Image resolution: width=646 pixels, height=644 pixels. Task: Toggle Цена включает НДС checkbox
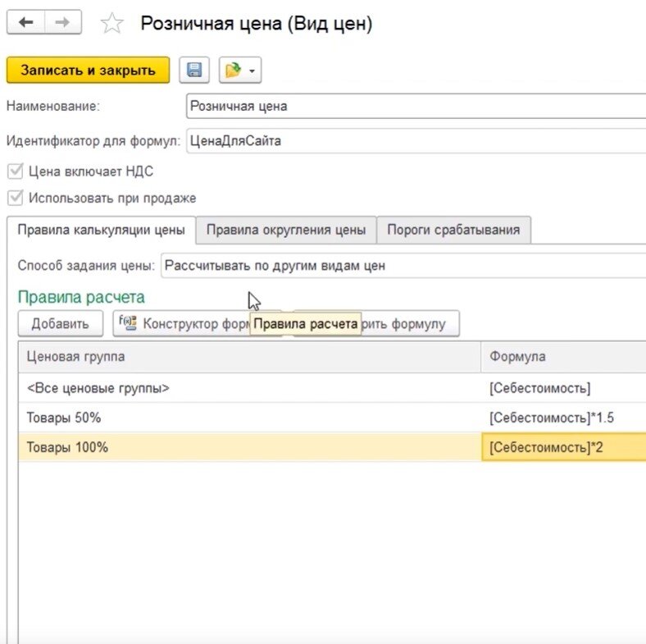(16, 171)
